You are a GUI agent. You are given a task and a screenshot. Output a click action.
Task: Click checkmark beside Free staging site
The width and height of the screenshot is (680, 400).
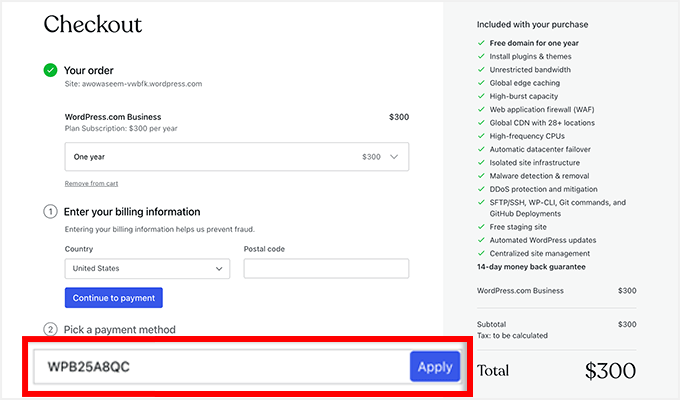click(480, 227)
